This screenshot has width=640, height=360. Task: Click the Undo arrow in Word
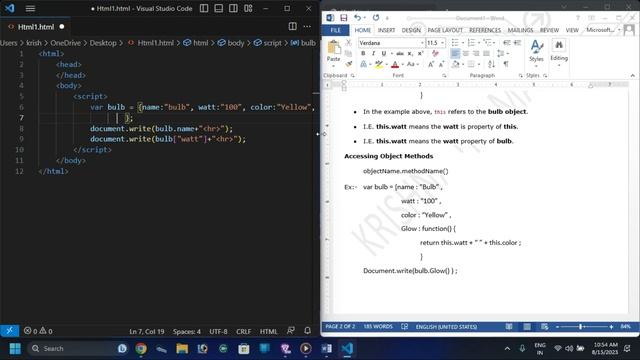click(x=358, y=18)
